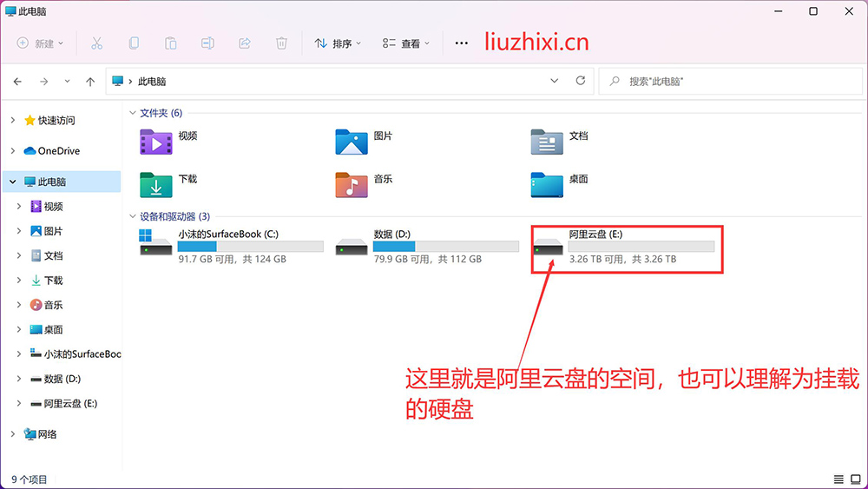Click the 新建 new item button
The height and width of the screenshot is (489, 868).
click(40, 43)
